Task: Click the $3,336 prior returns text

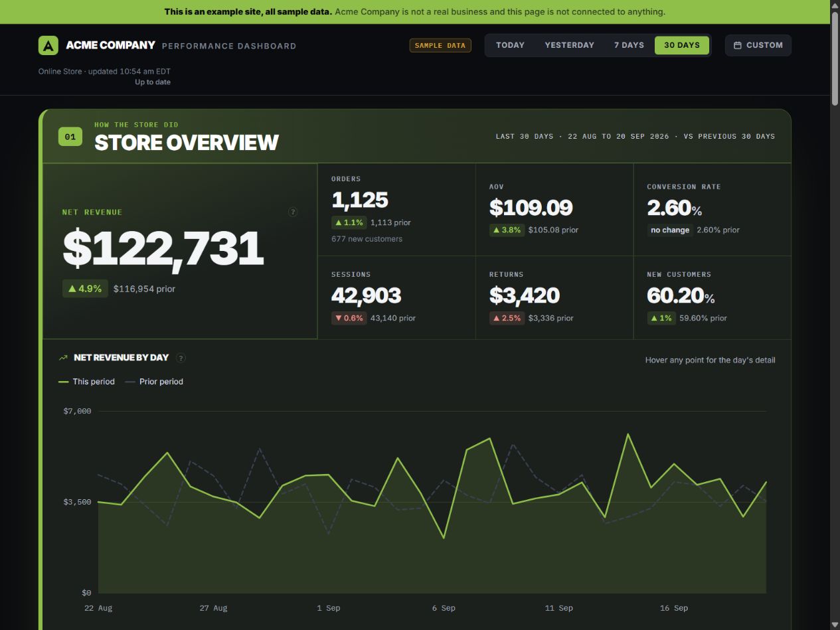Action: 551,318
